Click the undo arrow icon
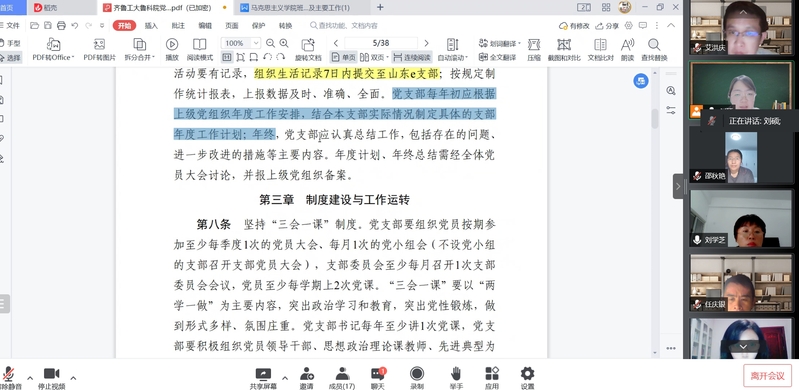The image size is (799, 390). 75,25
